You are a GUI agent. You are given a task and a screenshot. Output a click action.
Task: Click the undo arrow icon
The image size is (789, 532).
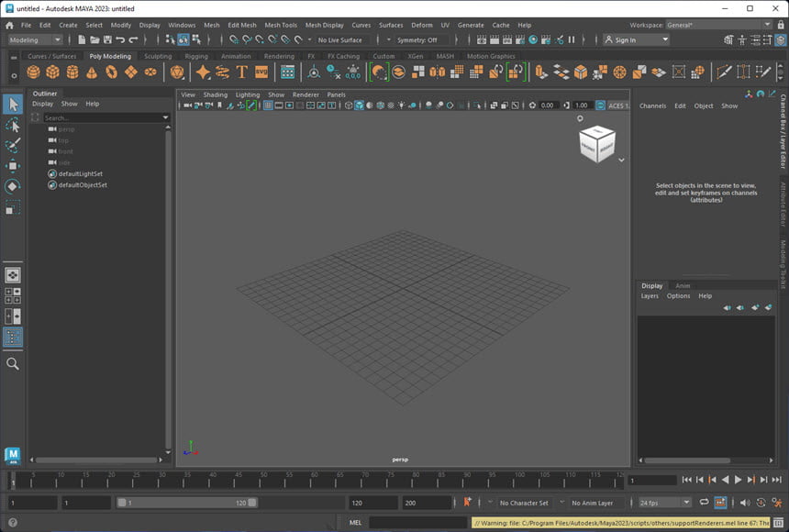[120, 39]
